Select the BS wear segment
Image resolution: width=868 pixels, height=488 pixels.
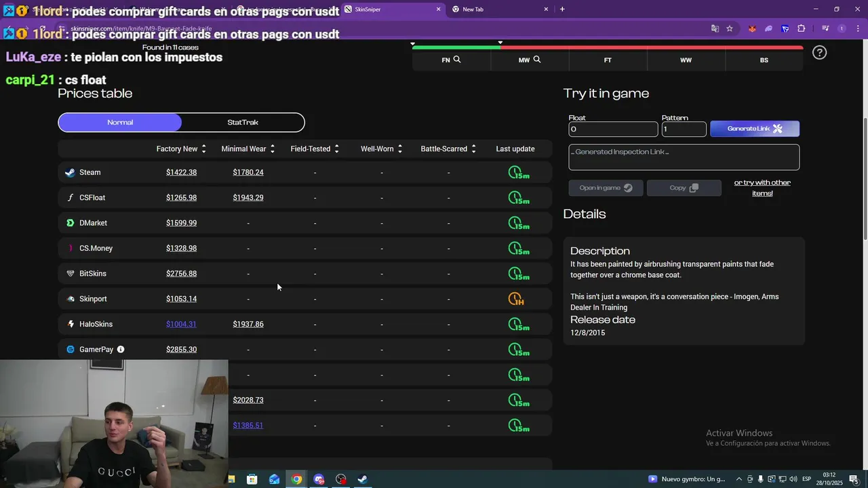coord(764,60)
